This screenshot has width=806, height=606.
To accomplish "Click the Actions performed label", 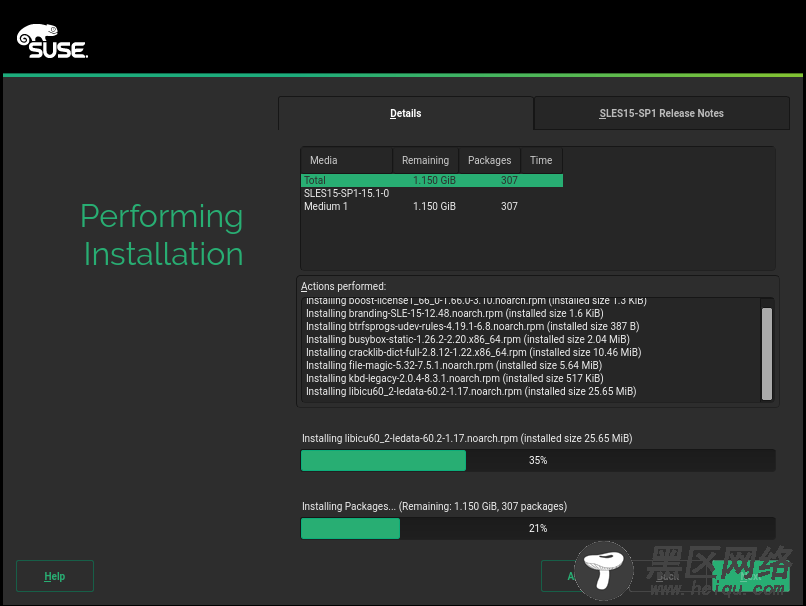I will [x=343, y=286].
